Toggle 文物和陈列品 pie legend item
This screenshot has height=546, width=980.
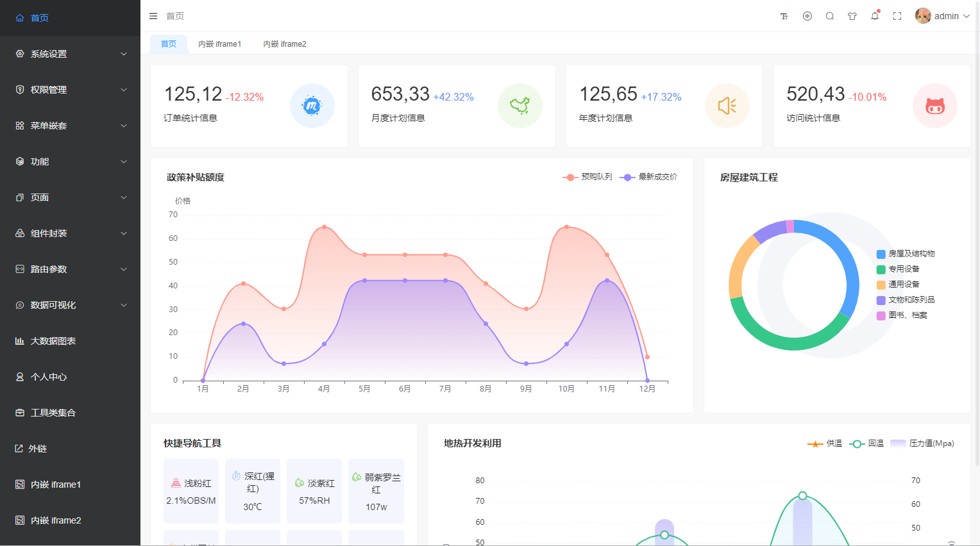pyautogui.click(x=906, y=300)
